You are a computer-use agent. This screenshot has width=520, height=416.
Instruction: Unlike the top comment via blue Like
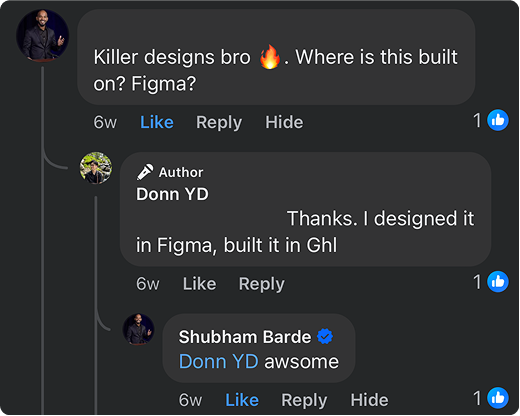(x=157, y=122)
